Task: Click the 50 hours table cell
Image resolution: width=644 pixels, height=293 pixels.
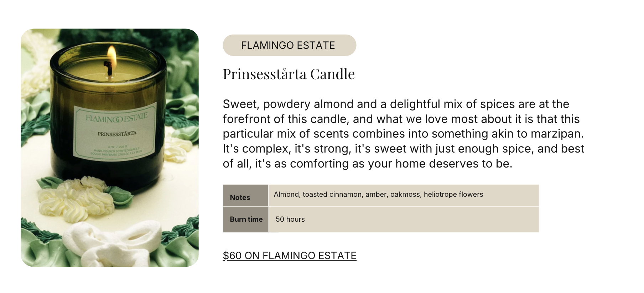Action: point(404,220)
